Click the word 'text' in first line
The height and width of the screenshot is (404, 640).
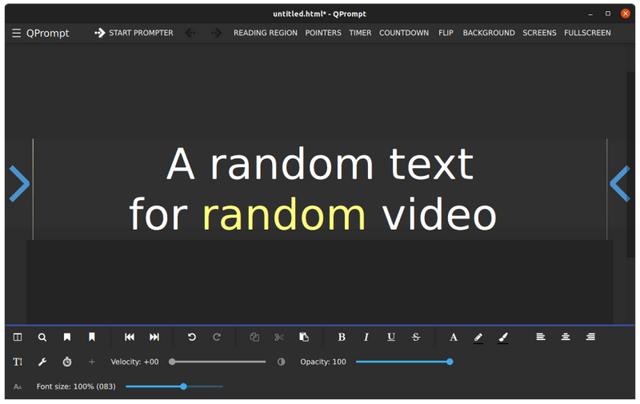point(431,164)
